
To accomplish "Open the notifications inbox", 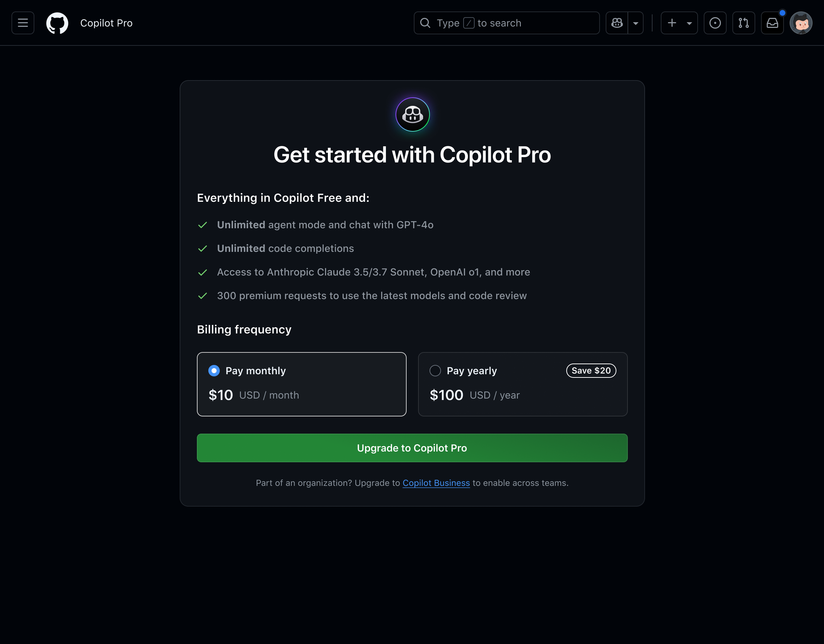I will coord(772,23).
